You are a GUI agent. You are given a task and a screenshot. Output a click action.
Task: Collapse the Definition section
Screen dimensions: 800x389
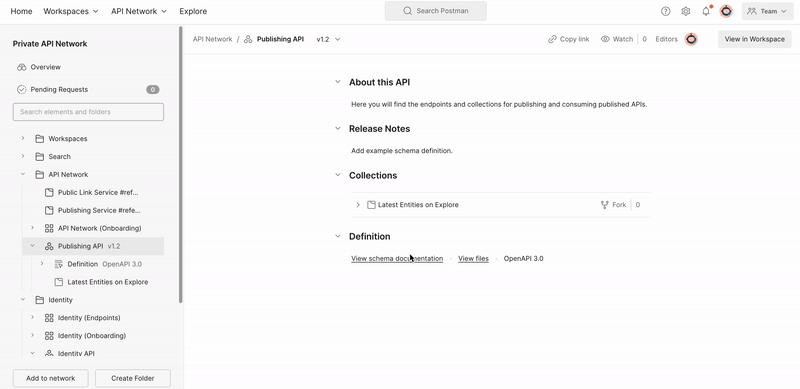337,236
